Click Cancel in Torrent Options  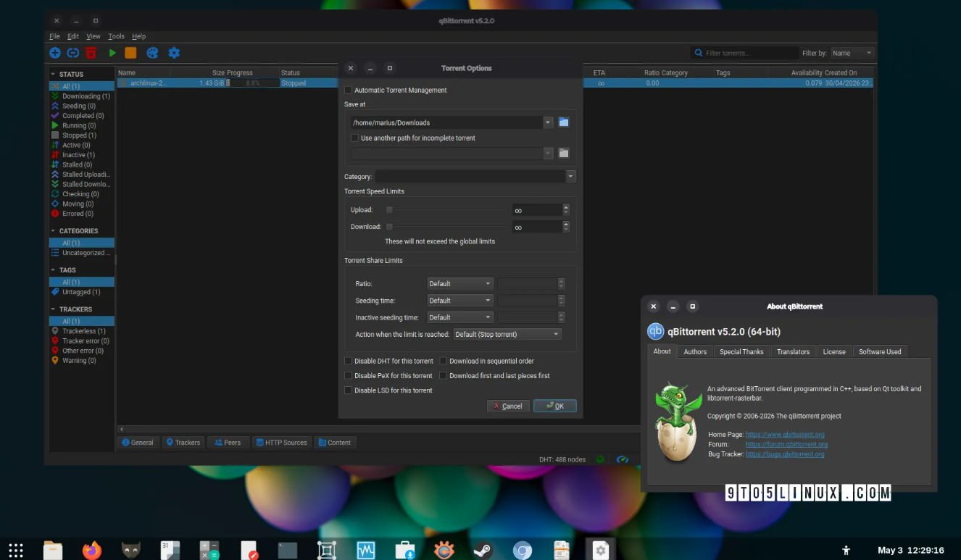click(508, 406)
